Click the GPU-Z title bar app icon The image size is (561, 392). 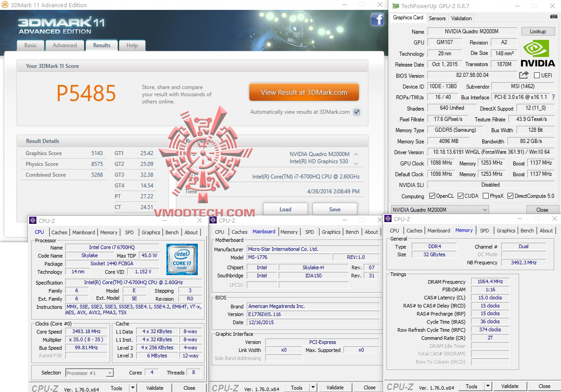pyautogui.click(x=396, y=6)
